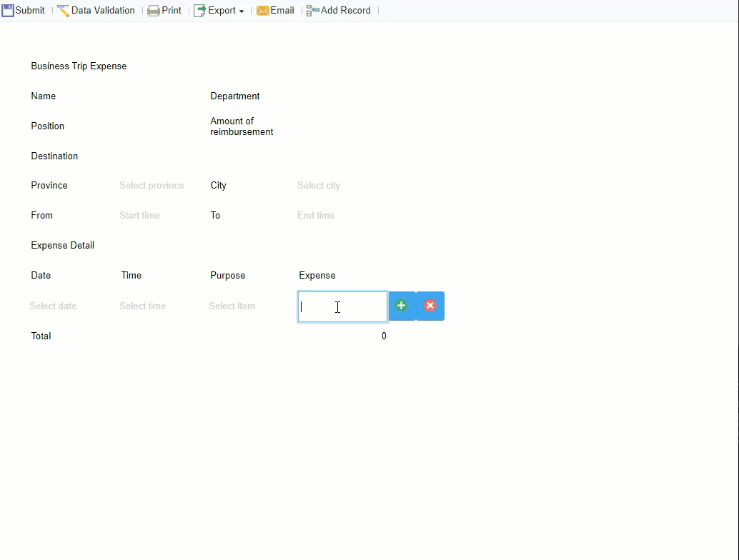Click the Add Record button label
Screen dimensions: 739x560
346,11
